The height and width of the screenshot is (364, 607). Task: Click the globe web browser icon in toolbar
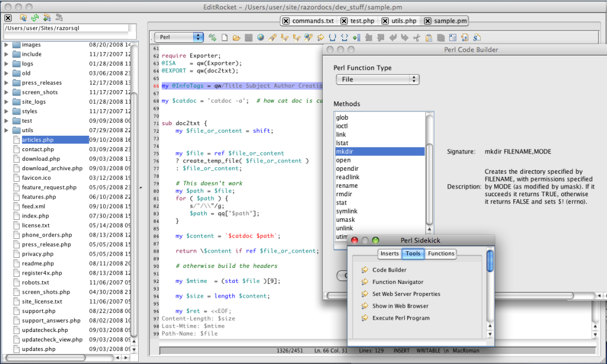tap(261, 37)
